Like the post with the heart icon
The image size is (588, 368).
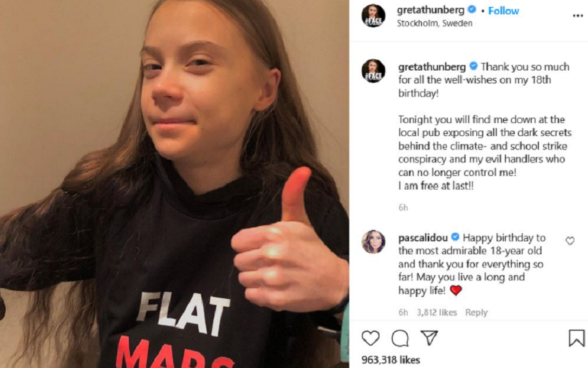point(371,338)
